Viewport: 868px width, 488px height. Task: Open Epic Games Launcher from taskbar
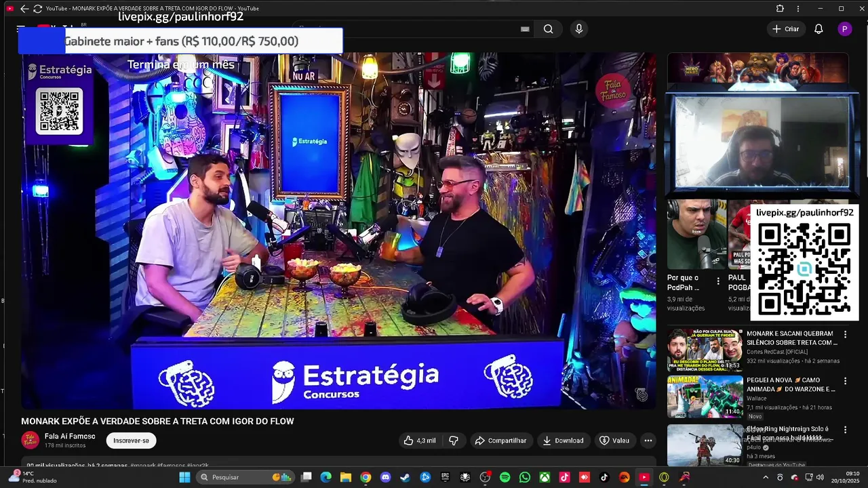tap(446, 477)
